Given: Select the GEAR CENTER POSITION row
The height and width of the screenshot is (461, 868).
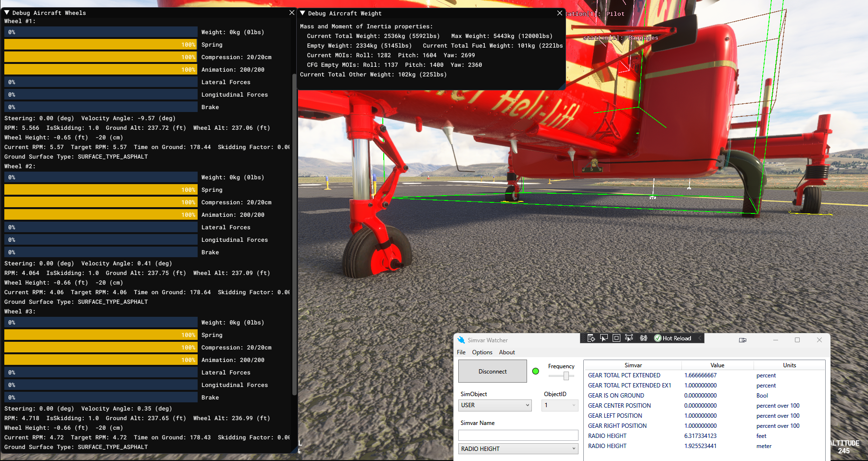Looking at the screenshot, I should [x=705, y=406].
